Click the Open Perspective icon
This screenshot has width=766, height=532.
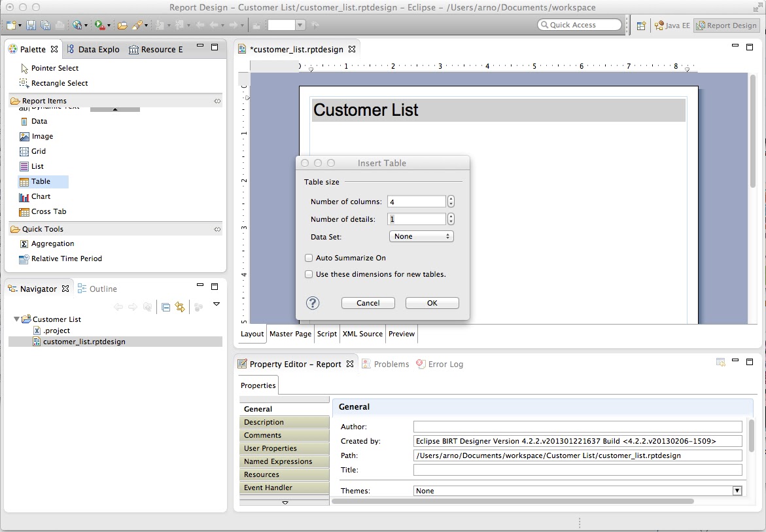642,26
